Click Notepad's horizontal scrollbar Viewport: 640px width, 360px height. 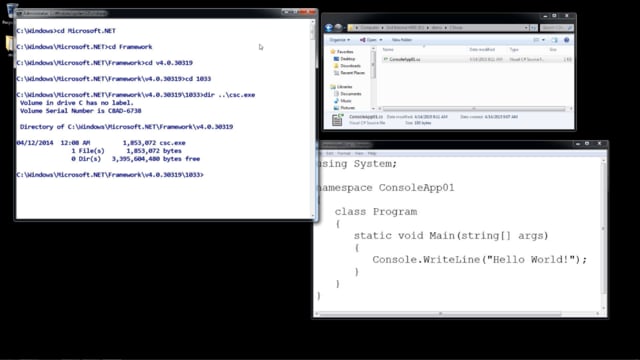(x=441, y=313)
